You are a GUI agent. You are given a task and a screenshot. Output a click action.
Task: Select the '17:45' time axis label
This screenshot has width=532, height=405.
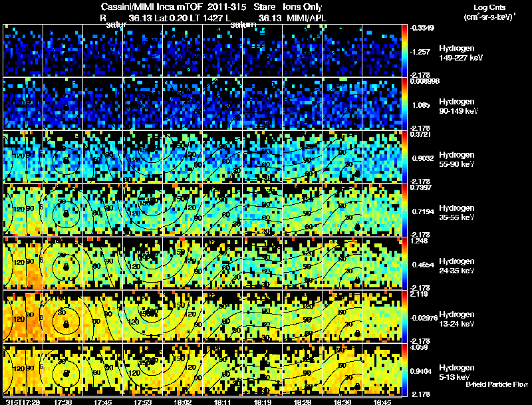[103, 402]
